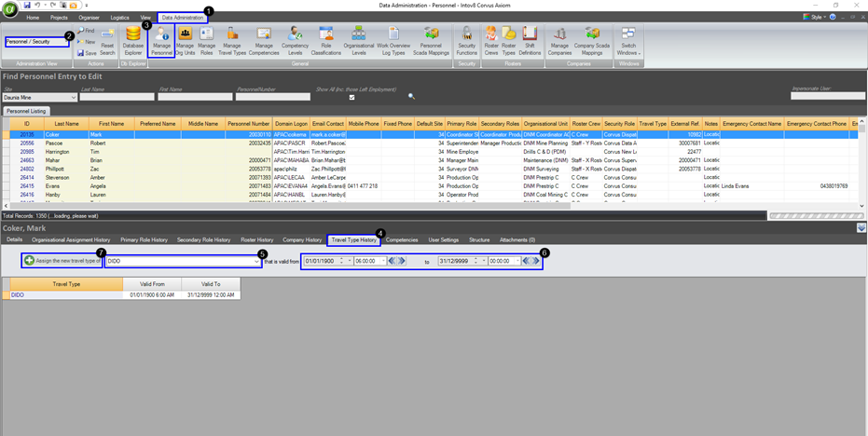Step valid-from date forward
The height and width of the screenshot is (436, 868).
tap(402, 261)
